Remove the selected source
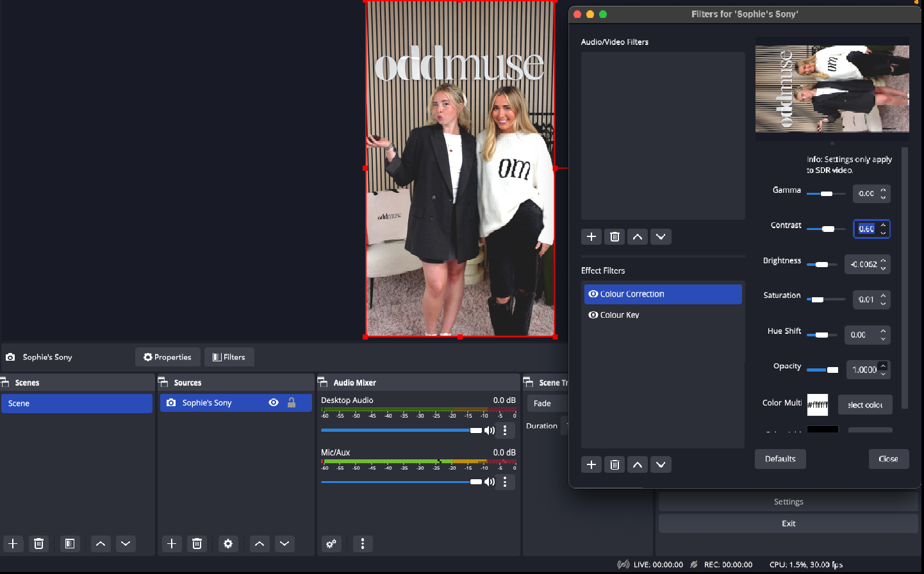Image resolution: width=924 pixels, height=574 pixels. pyautogui.click(x=197, y=544)
